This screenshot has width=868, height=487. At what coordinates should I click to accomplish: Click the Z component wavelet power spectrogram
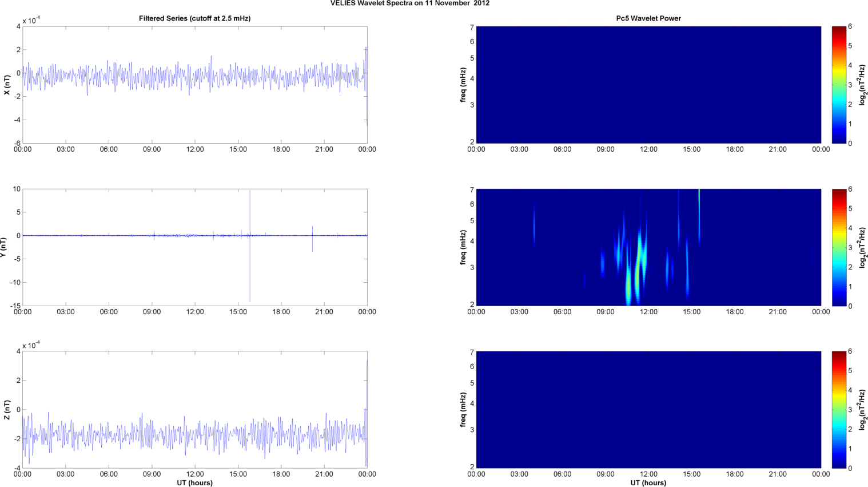[x=648, y=410]
